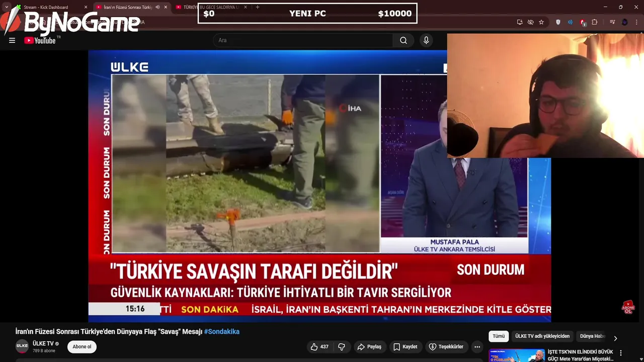Viewport: 644px width, 362px height.
Task: Send thanks using Teşekkürler button
Action: pyautogui.click(x=446, y=347)
